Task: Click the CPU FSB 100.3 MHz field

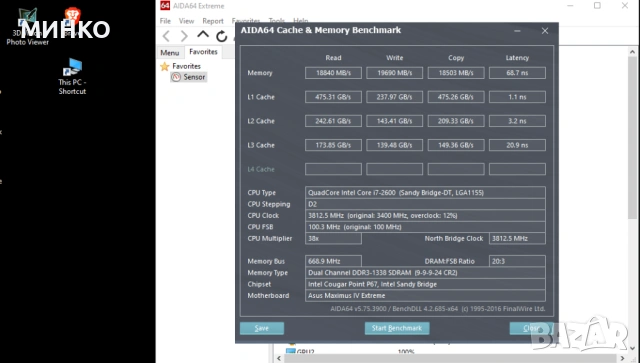Action: pyautogui.click(x=425, y=227)
